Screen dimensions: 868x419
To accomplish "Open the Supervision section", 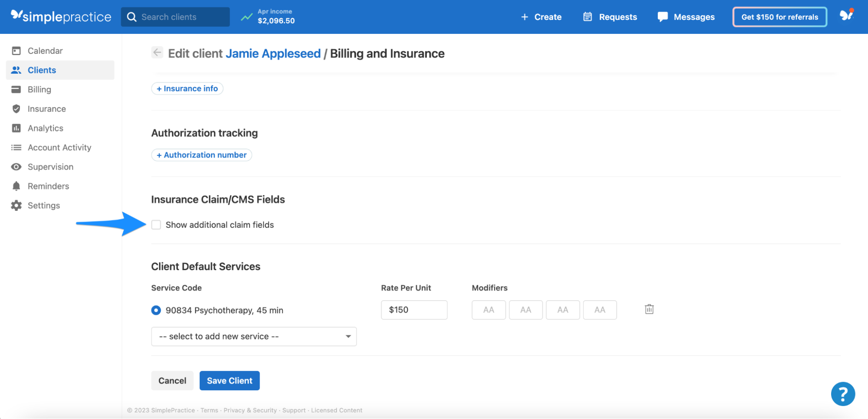I will click(50, 167).
